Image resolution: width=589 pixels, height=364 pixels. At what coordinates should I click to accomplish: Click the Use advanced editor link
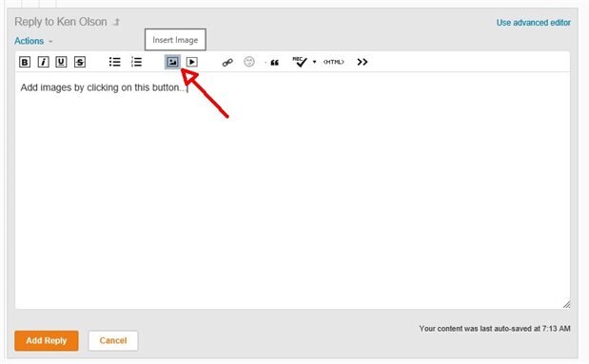point(534,23)
